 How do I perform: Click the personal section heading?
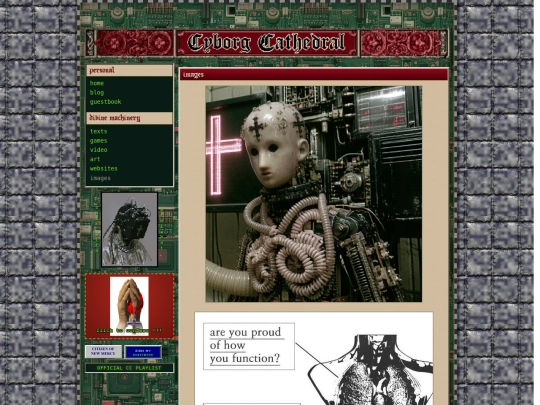(x=129, y=71)
